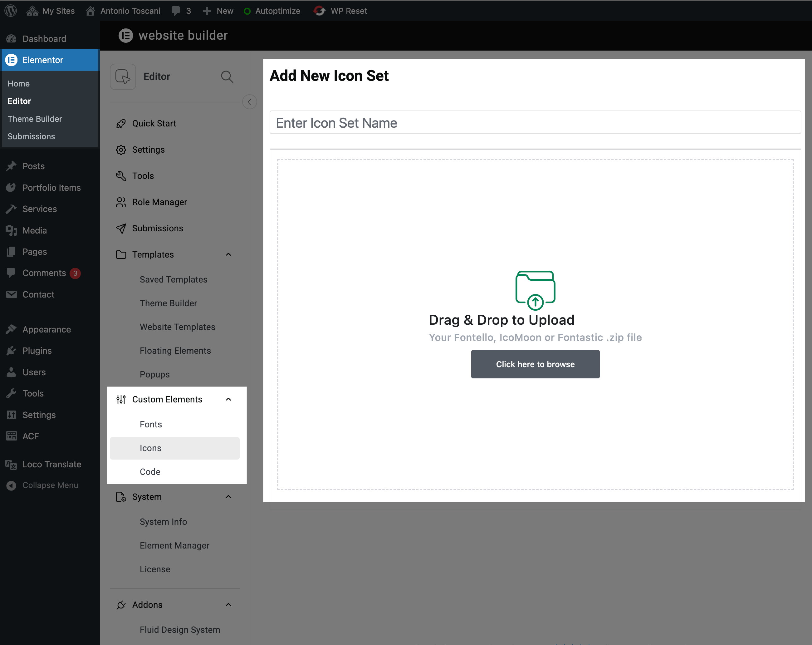Click the search magnifier icon in Editor panel
The height and width of the screenshot is (645, 812).
pos(227,77)
